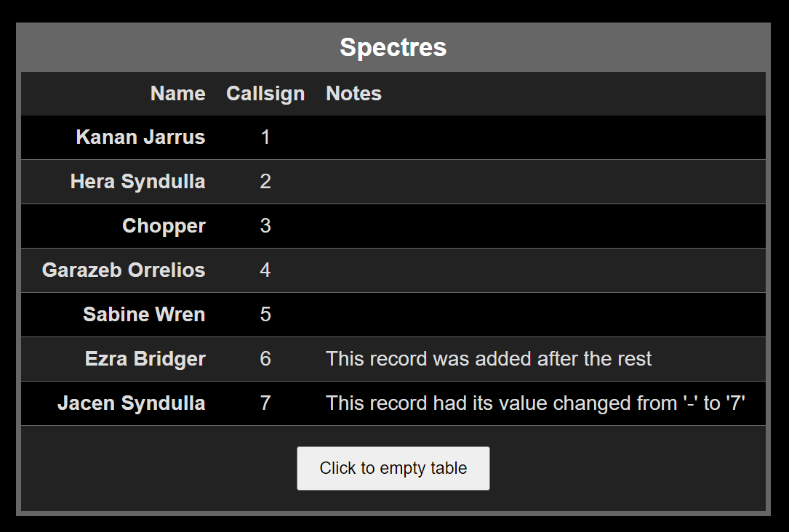Screen dimensions: 789x532
Task: Click the Name column header
Action: coord(177,94)
